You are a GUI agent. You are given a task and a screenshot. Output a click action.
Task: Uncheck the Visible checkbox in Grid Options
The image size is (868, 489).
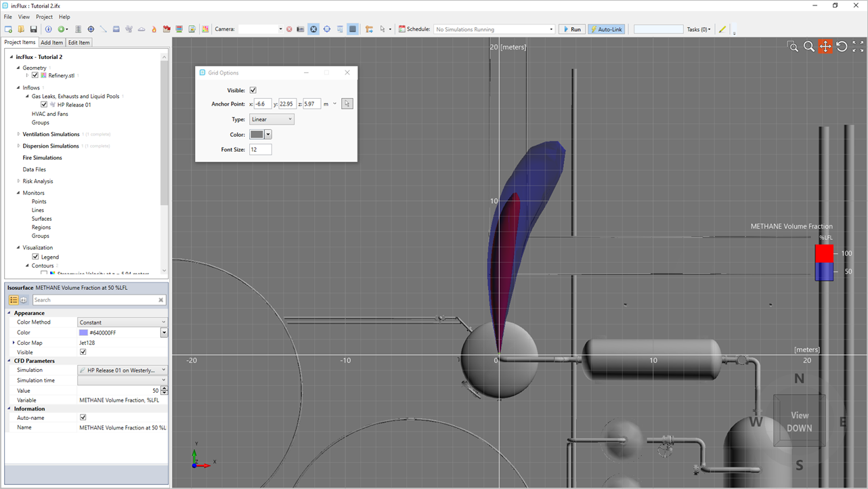coord(253,90)
